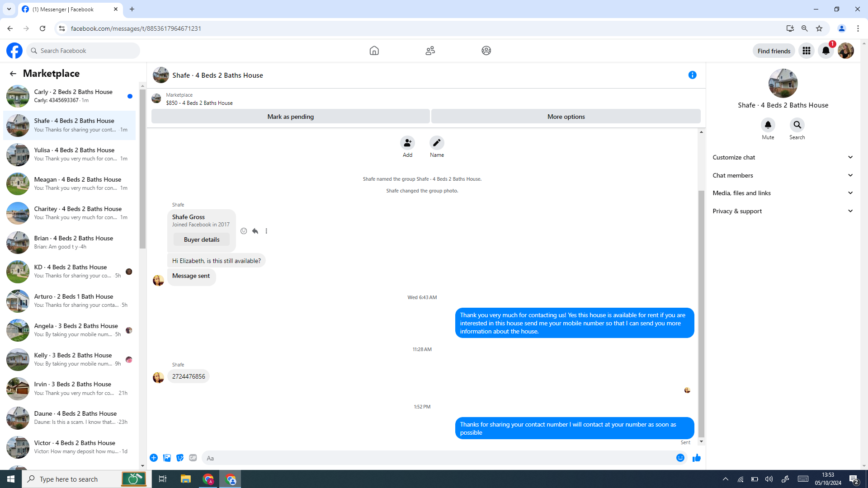
Task: Open the sticker chooser icon
Action: point(180,458)
